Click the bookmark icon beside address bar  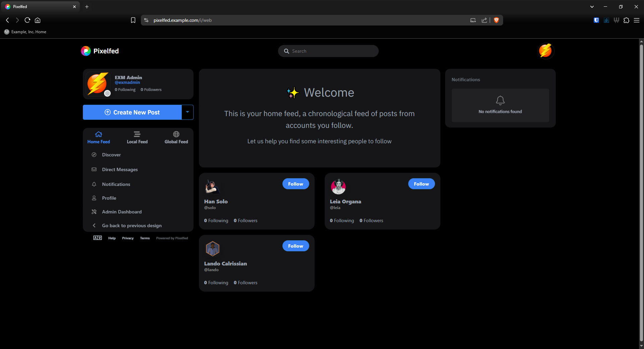click(x=133, y=20)
